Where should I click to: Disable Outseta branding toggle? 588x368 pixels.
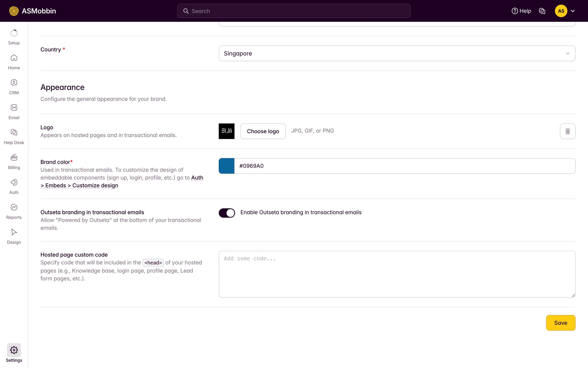click(227, 213)
